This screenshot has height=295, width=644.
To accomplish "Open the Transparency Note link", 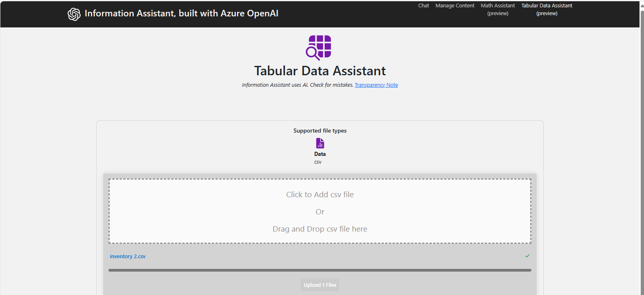I will 376,85.
